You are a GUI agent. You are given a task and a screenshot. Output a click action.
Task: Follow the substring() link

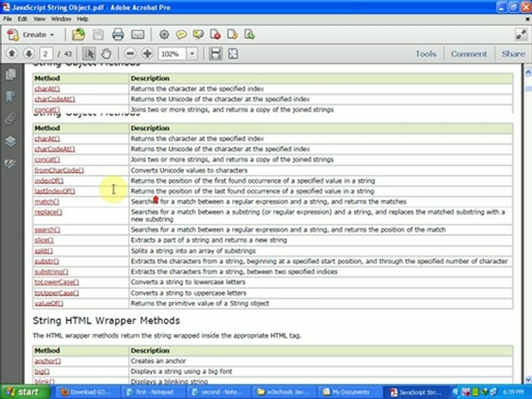point(51,272)
